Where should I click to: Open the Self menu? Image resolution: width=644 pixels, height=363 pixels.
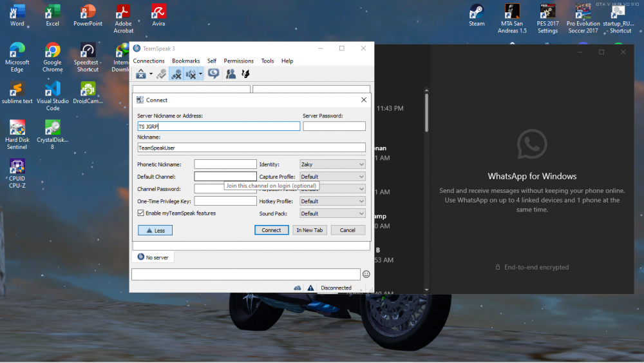[212, 61]
